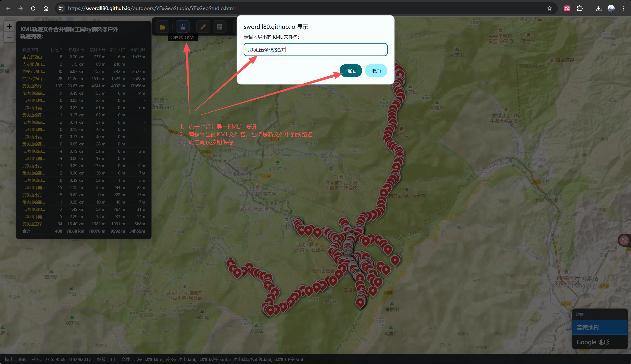Screen dimensions: 631x364
Task: Select the 武功山徐霞 row with 1.49 km
Action: (84, 209)
